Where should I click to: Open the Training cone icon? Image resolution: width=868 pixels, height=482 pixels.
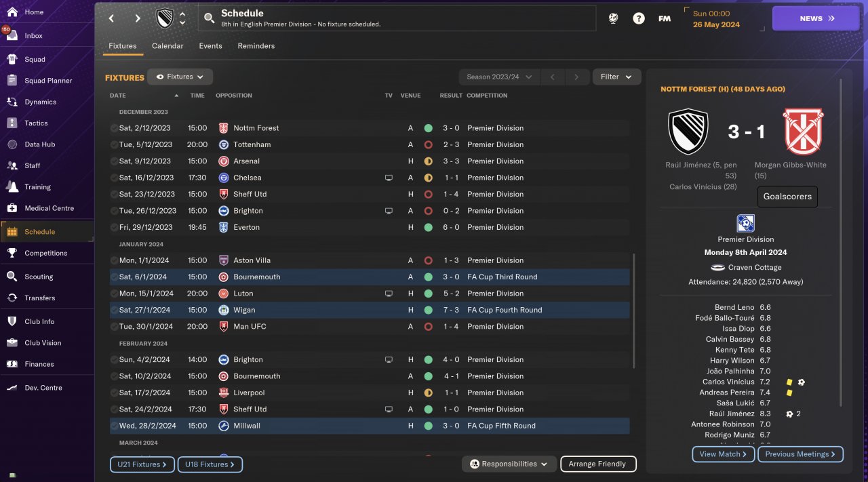tap(12, 187)
